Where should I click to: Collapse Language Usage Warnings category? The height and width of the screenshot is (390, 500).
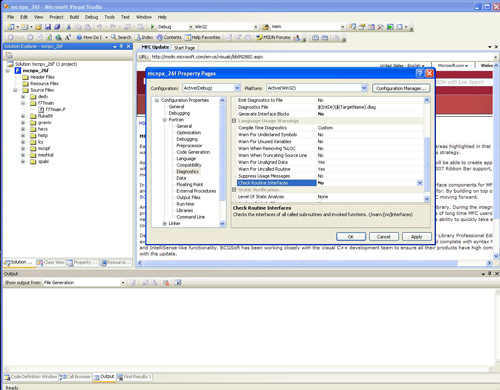click(234, 121)
